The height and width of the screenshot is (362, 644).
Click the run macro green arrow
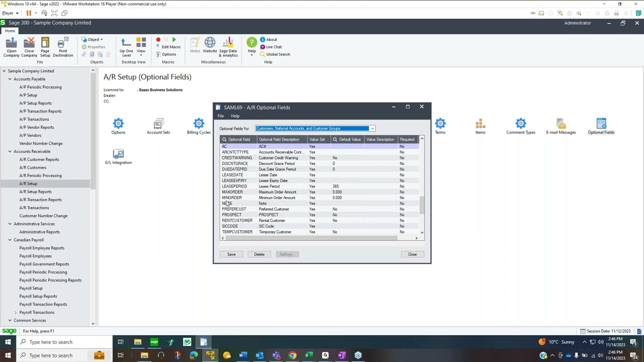coord(174,40)
